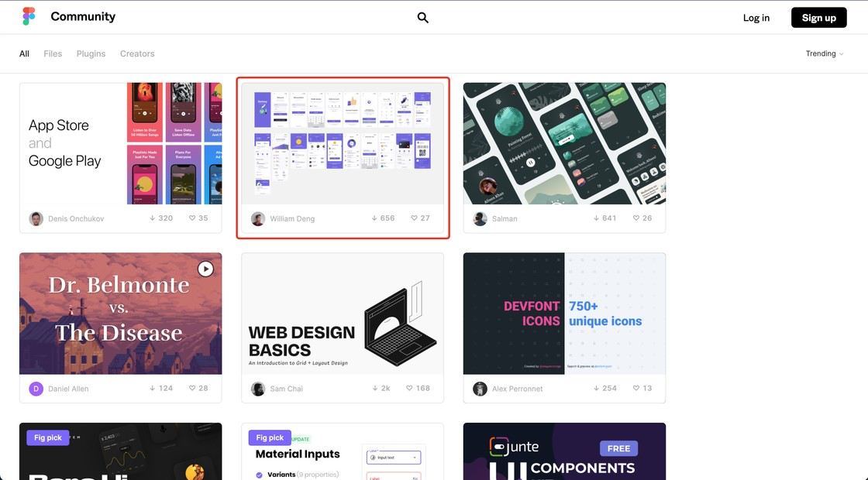Image resolution: width=868 pixels, height=480 pixels.
Task: Click the 124 download count
Action: tap(166, 388)
